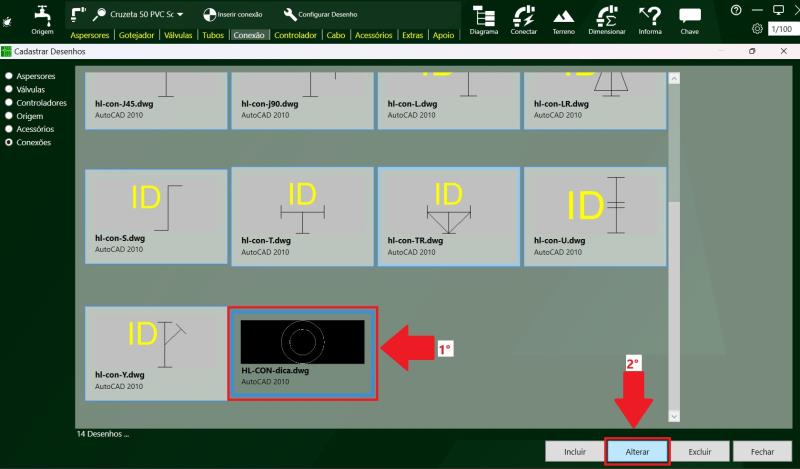Open the Diagrama tool

pos(483,15)
